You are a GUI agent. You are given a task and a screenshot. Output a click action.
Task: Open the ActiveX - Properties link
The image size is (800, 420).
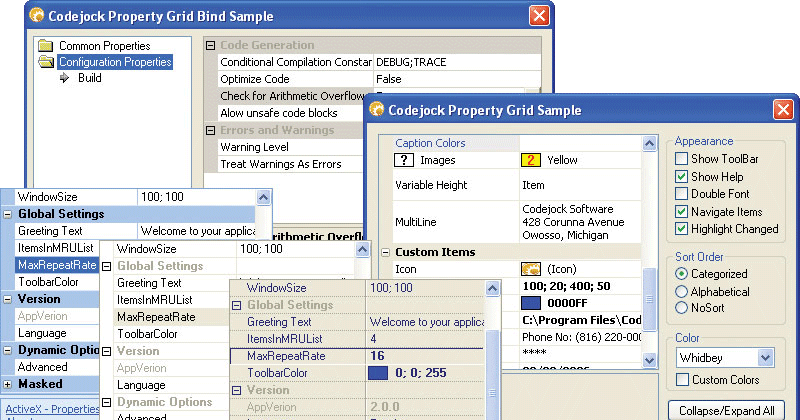(x=53, y=409)
